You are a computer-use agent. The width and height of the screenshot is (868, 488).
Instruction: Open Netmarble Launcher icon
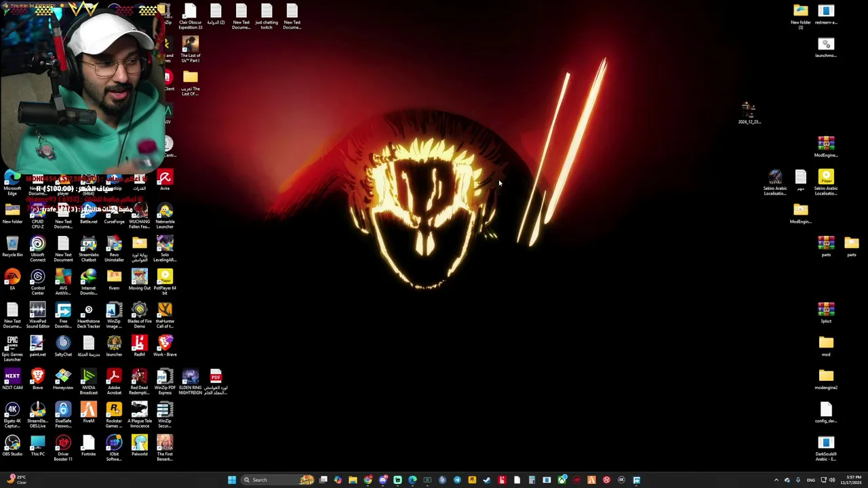click(165, 216)
